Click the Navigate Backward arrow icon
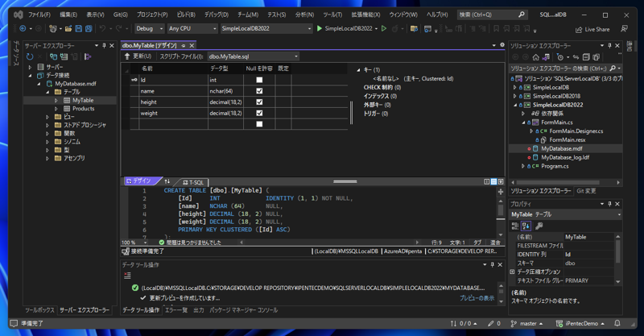644x336 pixels. 23,29
